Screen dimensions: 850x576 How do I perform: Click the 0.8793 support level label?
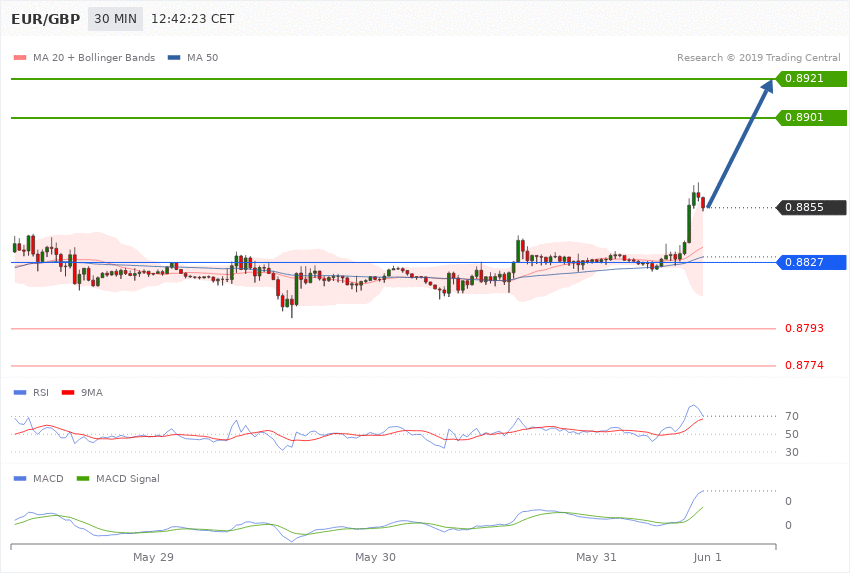coord(804,328)
